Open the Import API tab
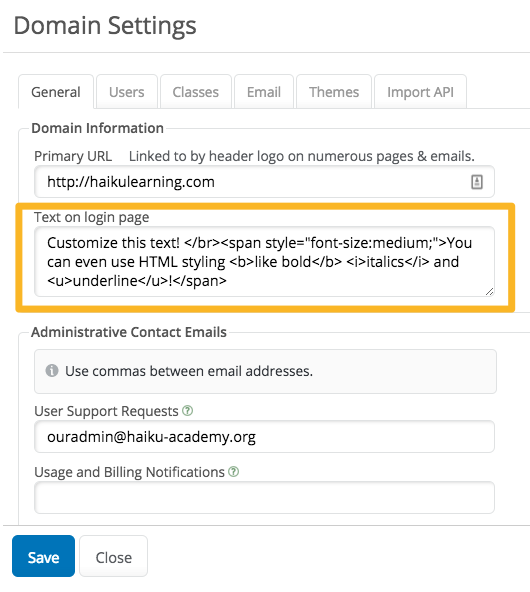The height and width of the screenshot is (592, 530). coord(421,92)
